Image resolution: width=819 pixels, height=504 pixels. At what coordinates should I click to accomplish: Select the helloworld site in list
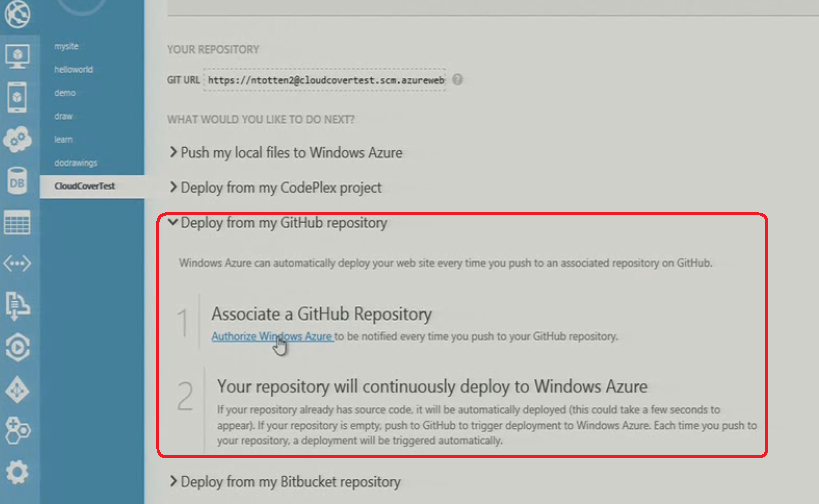click(74, 69)
